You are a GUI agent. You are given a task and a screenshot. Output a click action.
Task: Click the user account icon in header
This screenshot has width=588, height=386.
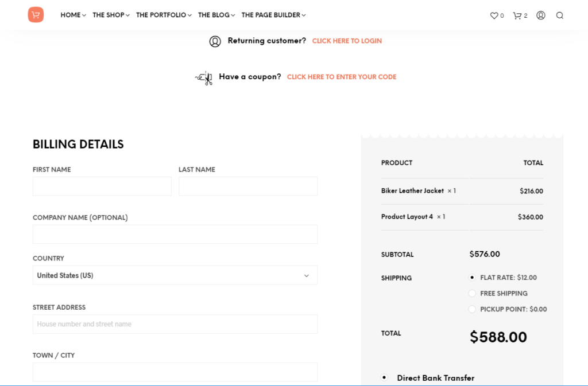click(x=540, y=15)
